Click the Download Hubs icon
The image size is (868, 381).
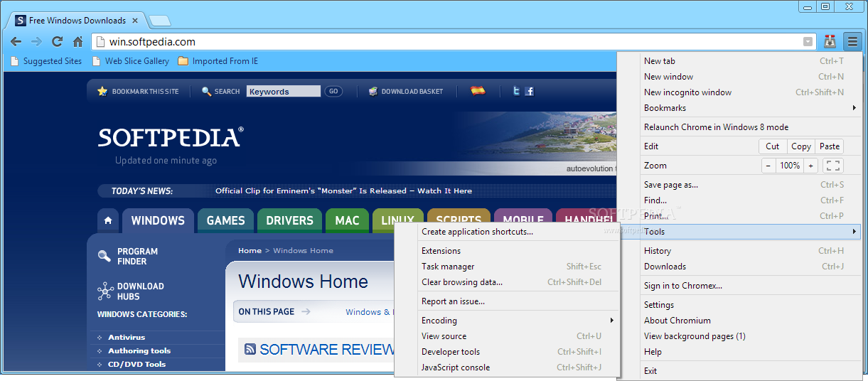(x=105, y=291)
